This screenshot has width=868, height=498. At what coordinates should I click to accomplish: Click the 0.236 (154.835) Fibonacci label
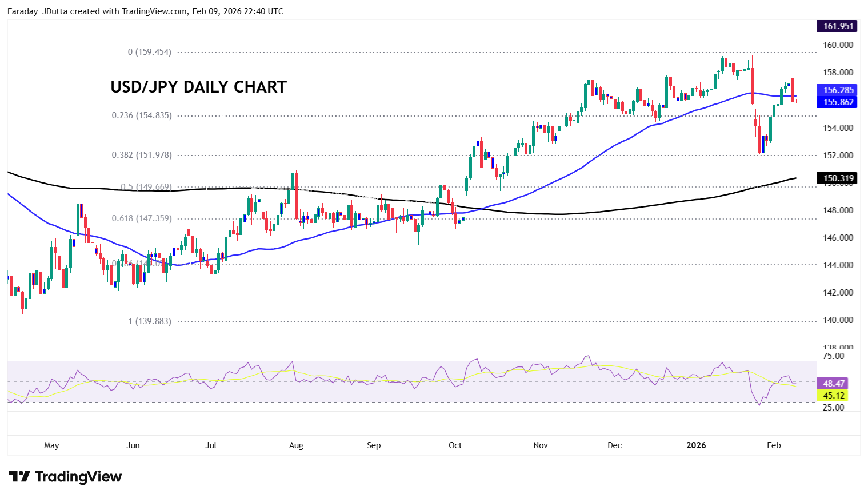click(x=141, y=115)
